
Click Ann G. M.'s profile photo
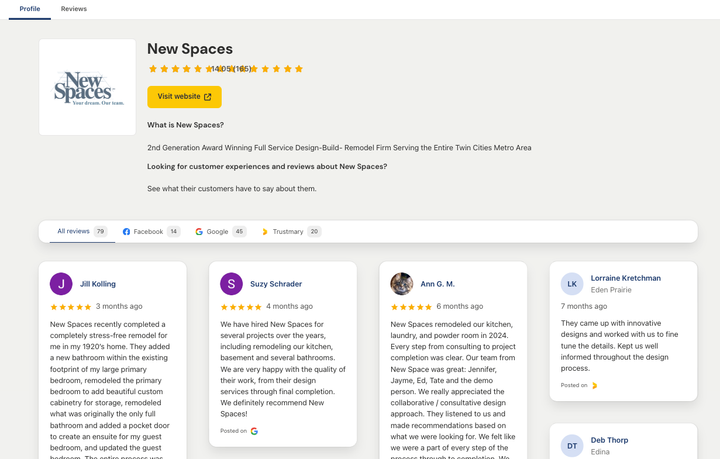[401, 284]
